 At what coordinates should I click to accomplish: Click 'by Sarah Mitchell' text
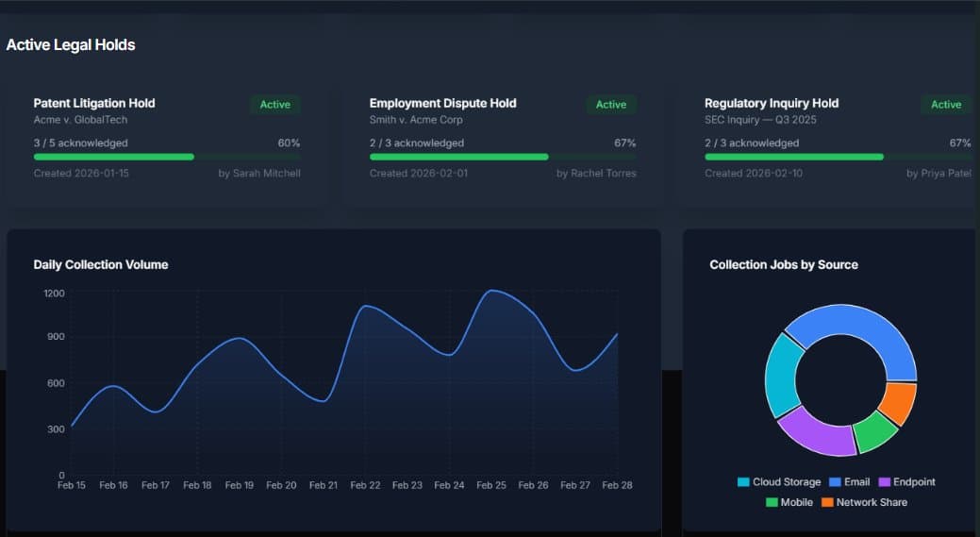pos(259,173)
